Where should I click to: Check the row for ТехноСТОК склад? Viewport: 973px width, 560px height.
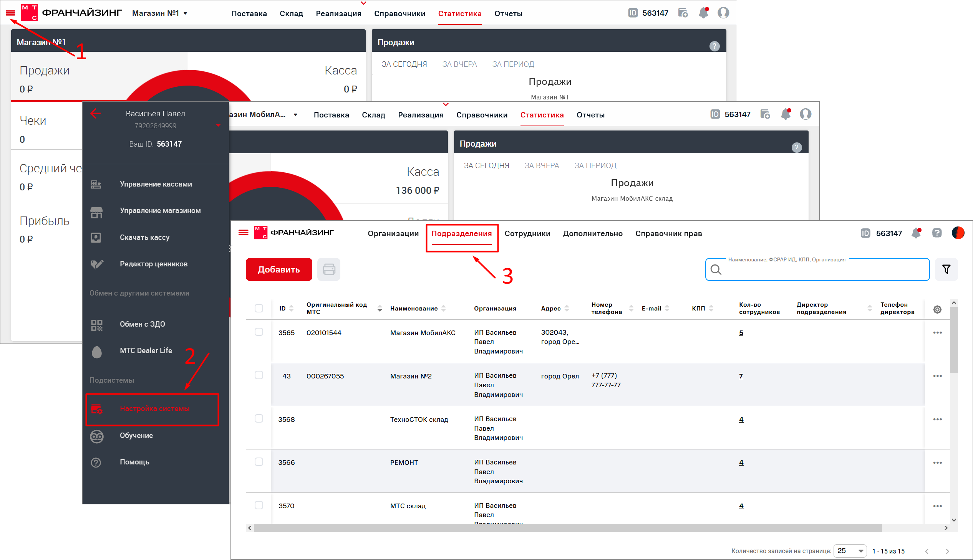259,419
